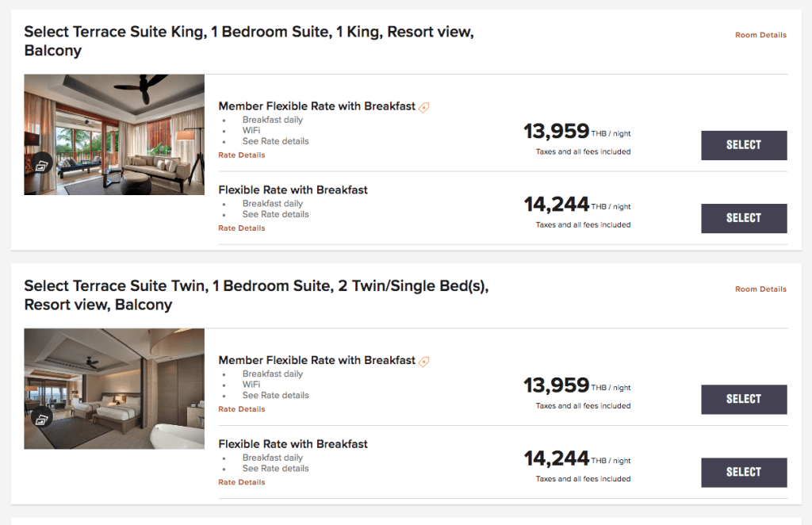Select Twin suite Flexible Rate 14,244 THB

744,472
